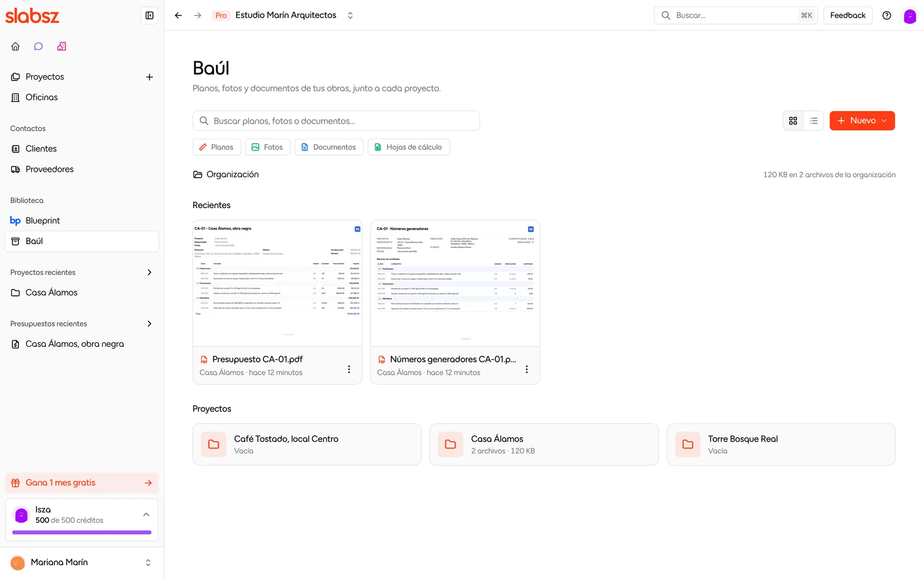Open Casa Álamos project folder card
924x578 pixels.
click(x=544, y=444)
